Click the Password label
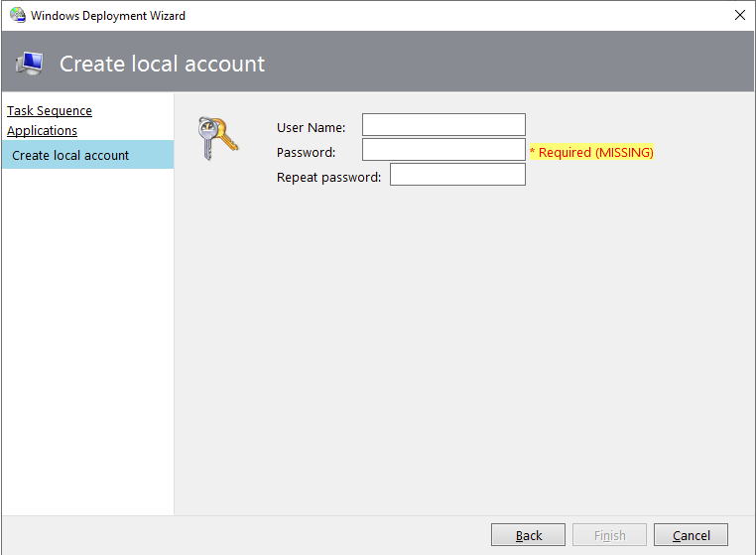The height and width of the screenshot is (555, 756). (307, 153)
